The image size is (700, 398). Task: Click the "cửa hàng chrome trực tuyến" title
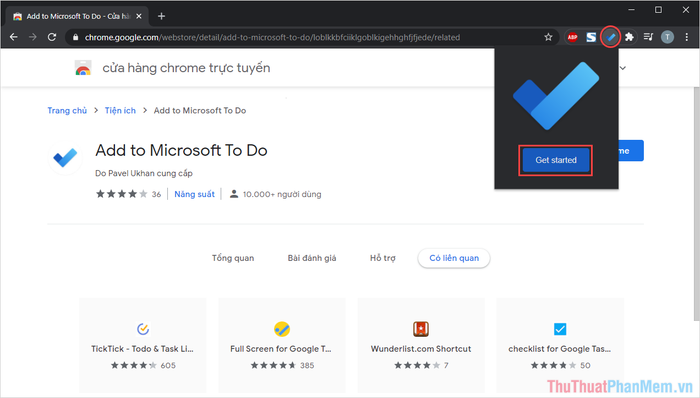[186, 68]
